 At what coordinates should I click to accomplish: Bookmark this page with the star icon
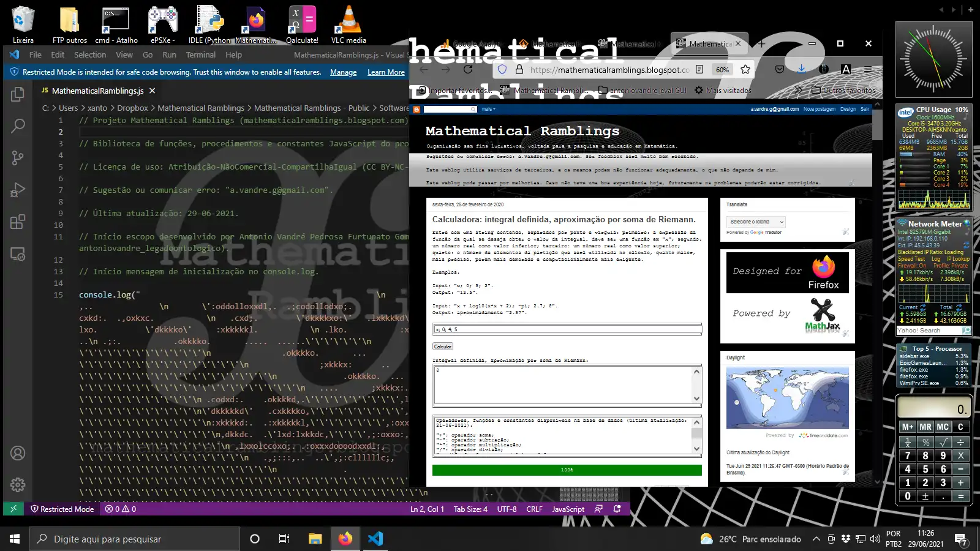(745, 70)
